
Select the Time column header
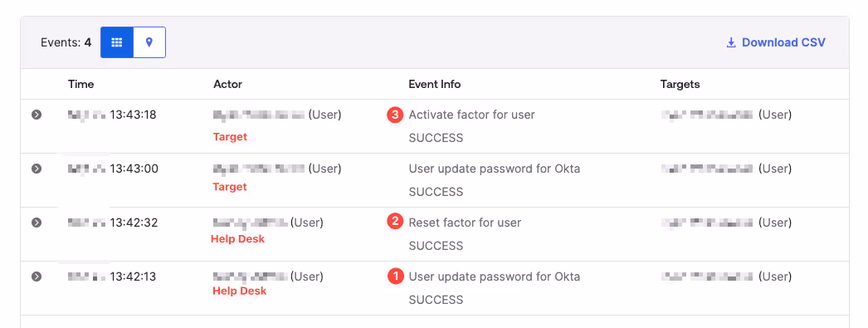pos(80,84)
